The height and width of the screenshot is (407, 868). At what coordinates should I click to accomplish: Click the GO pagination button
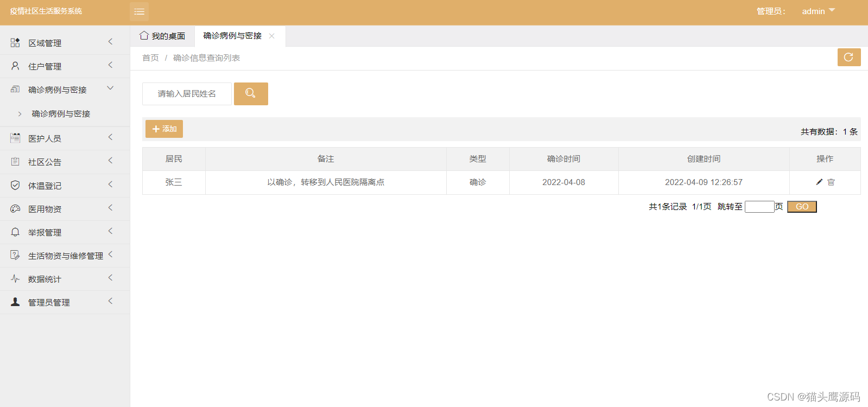coord(802,207)
